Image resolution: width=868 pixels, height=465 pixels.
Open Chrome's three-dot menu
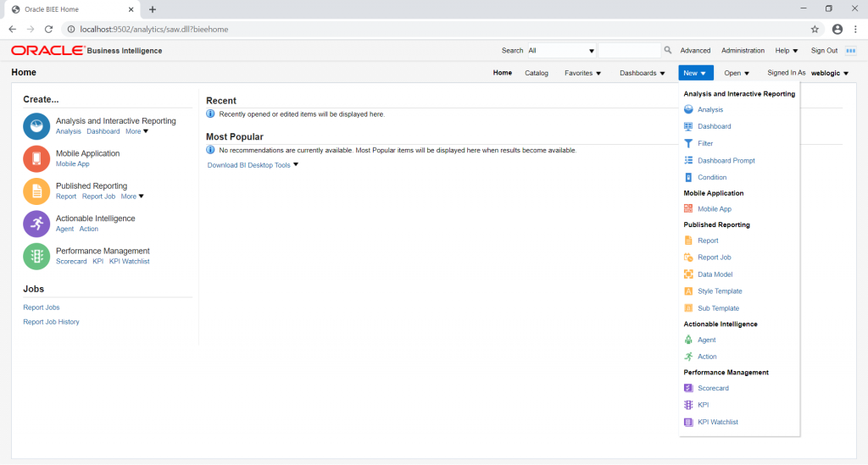pyautogui.click(x=856, y=30)
